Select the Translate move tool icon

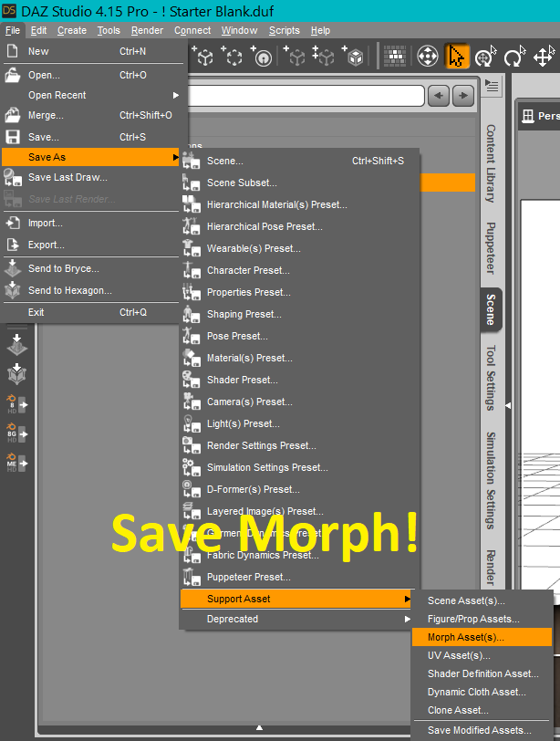(x=544, y=57)
